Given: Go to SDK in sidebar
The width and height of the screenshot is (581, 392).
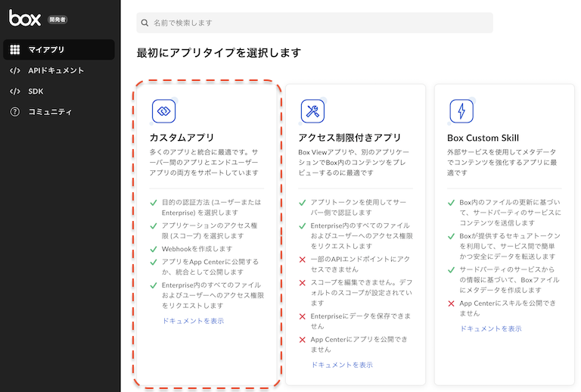Looking at the screenshot, I should pyautogui.click(x=36, y=92).
